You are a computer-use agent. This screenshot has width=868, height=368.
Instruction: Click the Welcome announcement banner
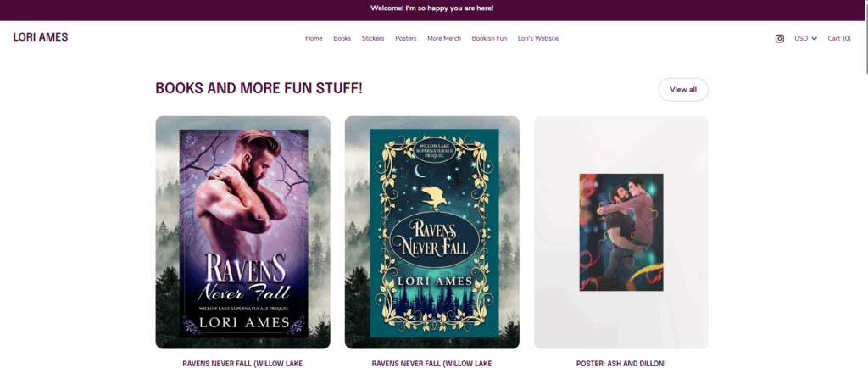click(431, 8)
